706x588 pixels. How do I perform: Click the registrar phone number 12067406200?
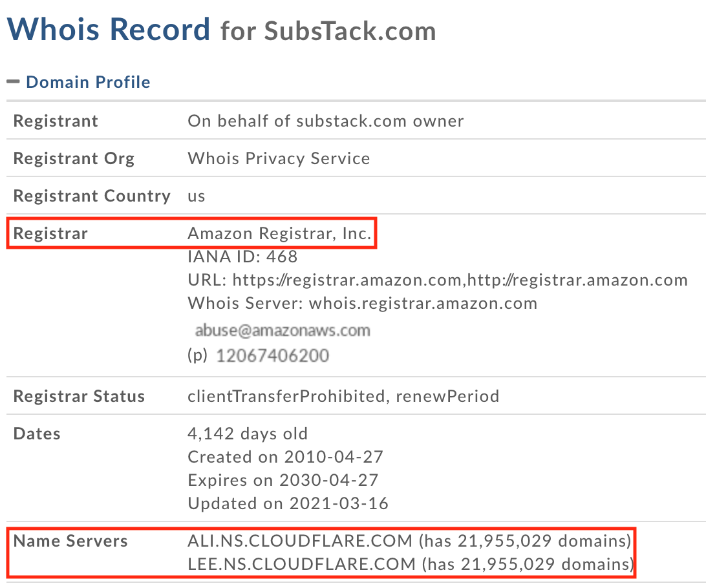272,355
